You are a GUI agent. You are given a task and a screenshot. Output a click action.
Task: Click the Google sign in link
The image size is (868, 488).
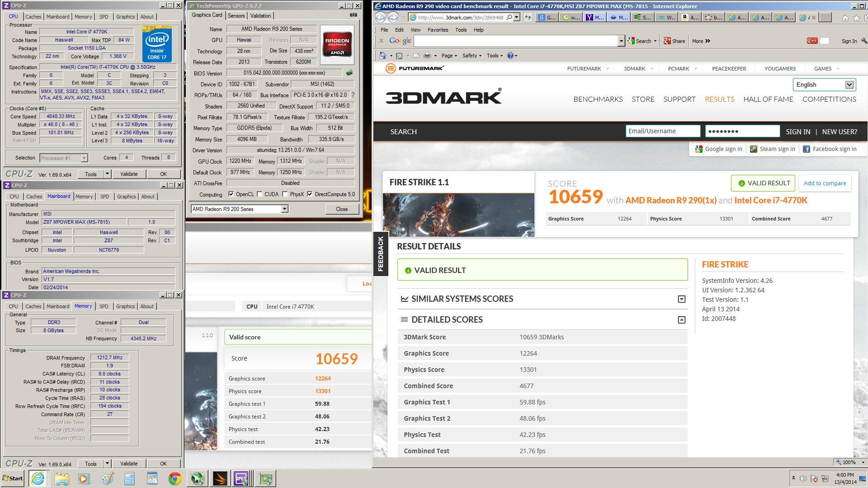719,149
